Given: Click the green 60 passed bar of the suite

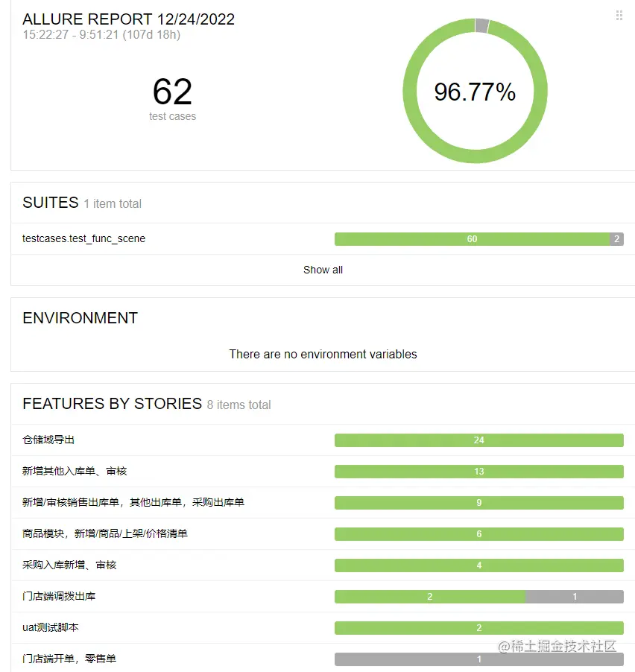Looking at the screenshot, I should coord(472,239).
